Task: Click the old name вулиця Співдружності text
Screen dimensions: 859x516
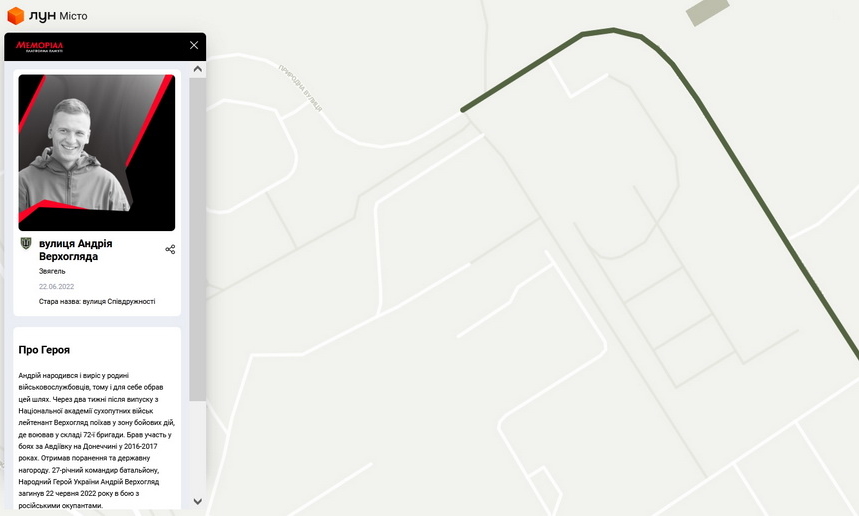Action: pos(119,301)
